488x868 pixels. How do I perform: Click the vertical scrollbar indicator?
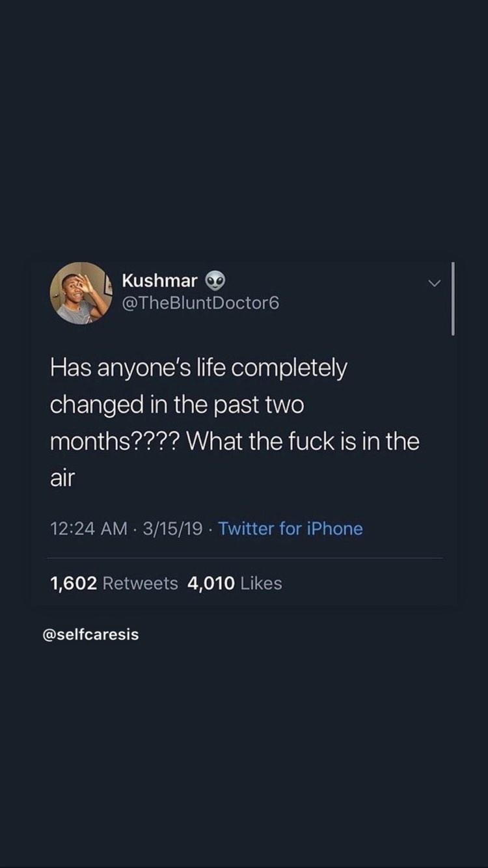[x=453, y=299]
